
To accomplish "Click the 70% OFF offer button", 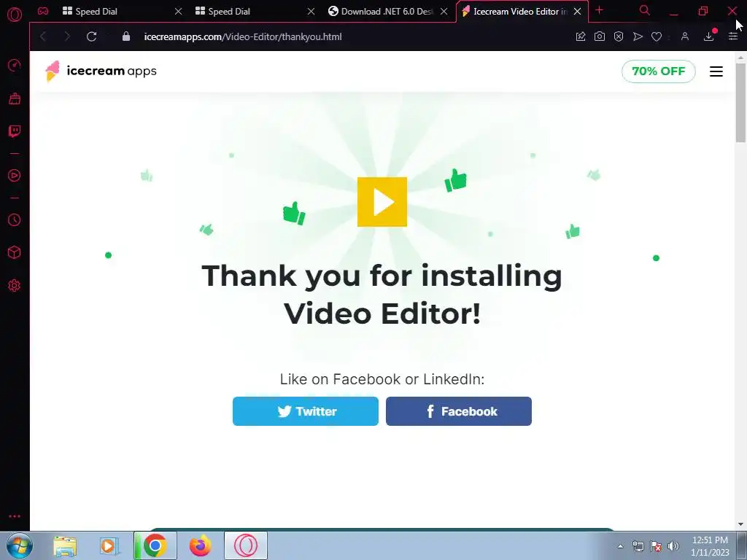I will [659, 71].
